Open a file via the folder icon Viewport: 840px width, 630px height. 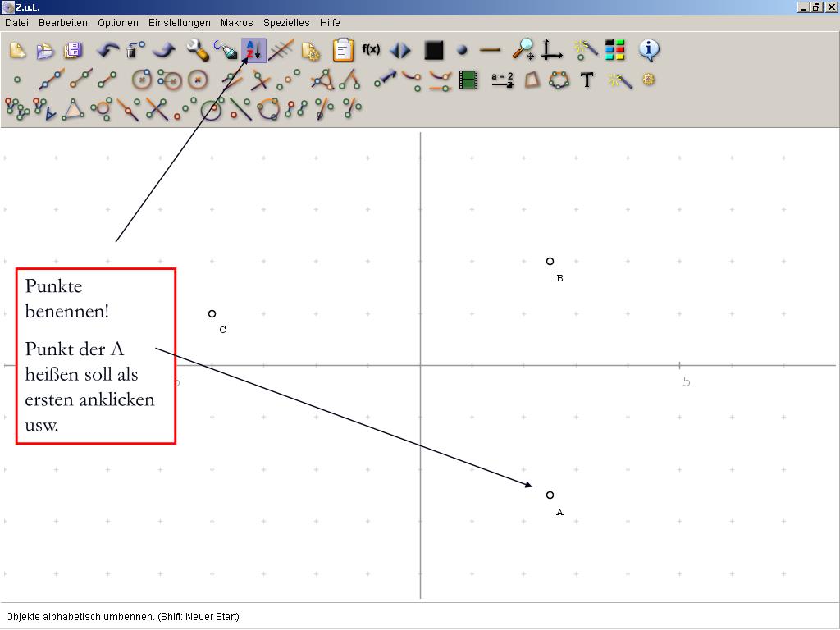[x=46, y=50]
